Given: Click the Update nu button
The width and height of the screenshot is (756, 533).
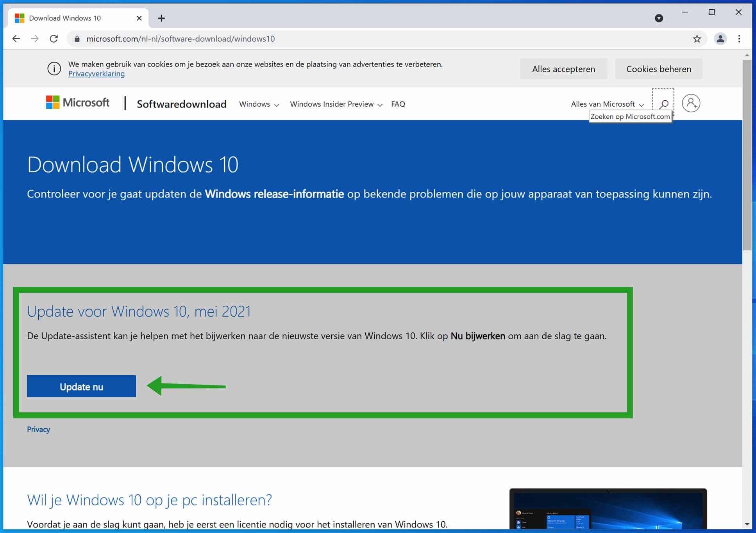Looking at the screenshot, I should (81, 386).
